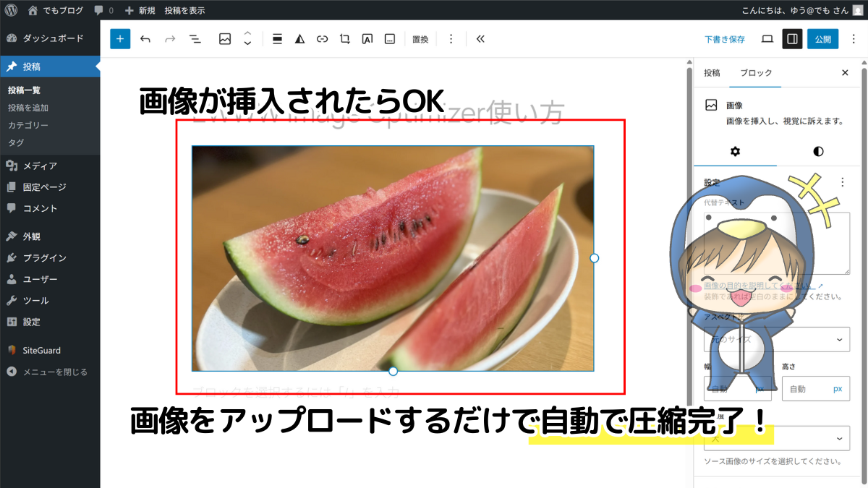Screen dimensions: 868x488
Task: Visit the でもブログ site link
Action: coord(56,10)
